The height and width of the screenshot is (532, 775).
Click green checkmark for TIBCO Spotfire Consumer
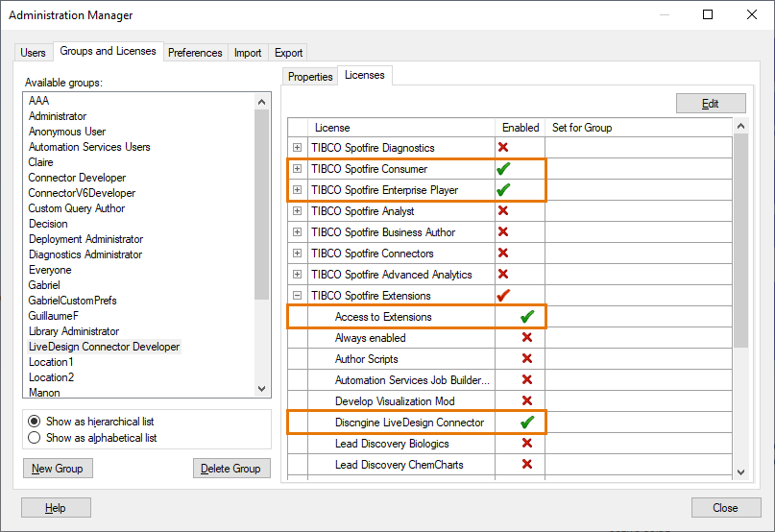coord(503,169)
